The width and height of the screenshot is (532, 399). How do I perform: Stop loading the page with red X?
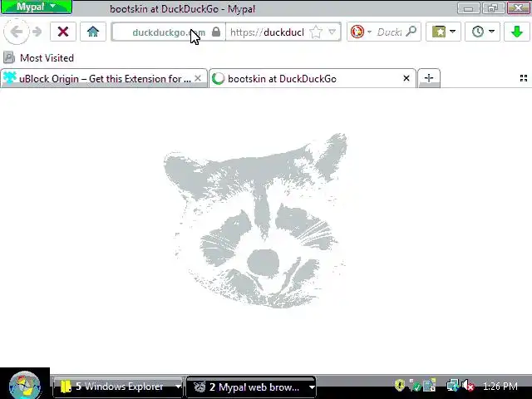(63, 32)
